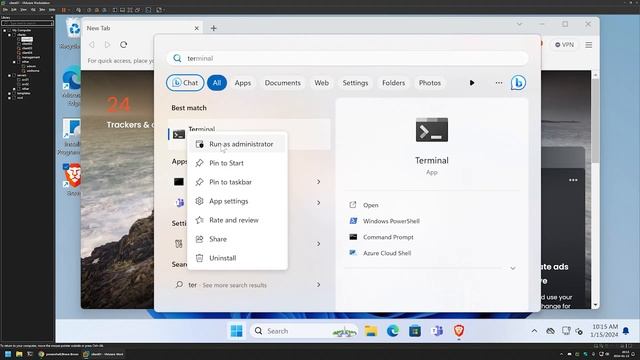Image resolution: width=640 pixels, height=360 pixels.
Task: Open 'ter - See more search results'
Action: 227,285
